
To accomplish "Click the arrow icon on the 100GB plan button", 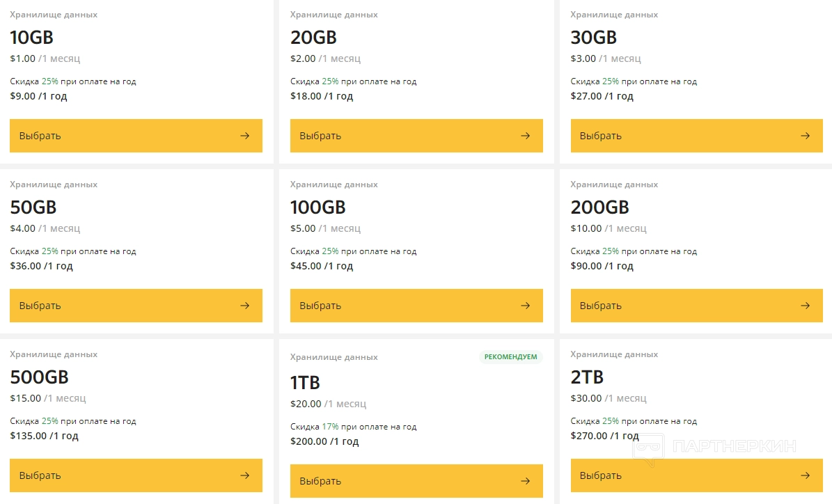I will pyautogui.click(x=526, y=306).
